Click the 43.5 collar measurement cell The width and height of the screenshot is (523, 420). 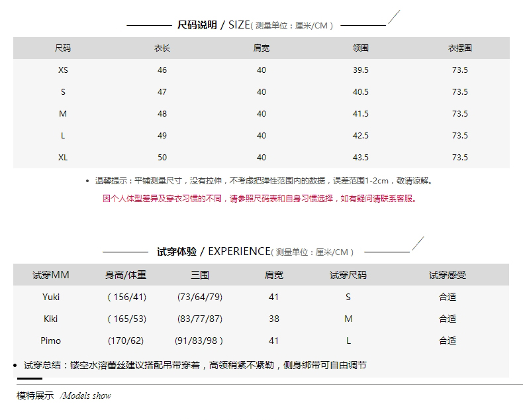coord(361,158)
